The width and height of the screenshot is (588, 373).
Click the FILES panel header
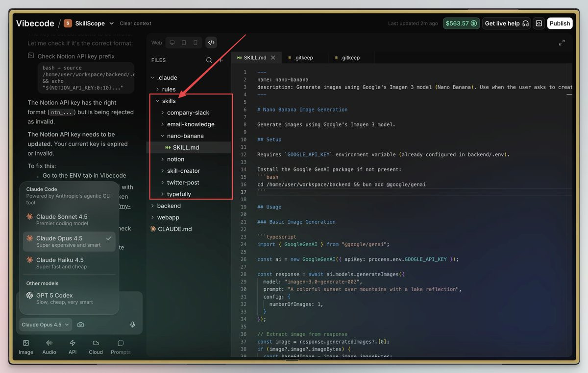pos(158,60)
